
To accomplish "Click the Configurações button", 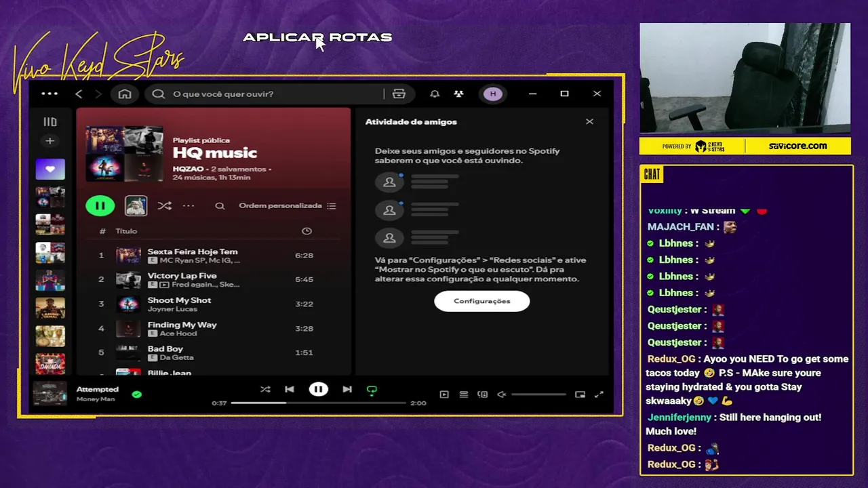I will pos(481,301).
